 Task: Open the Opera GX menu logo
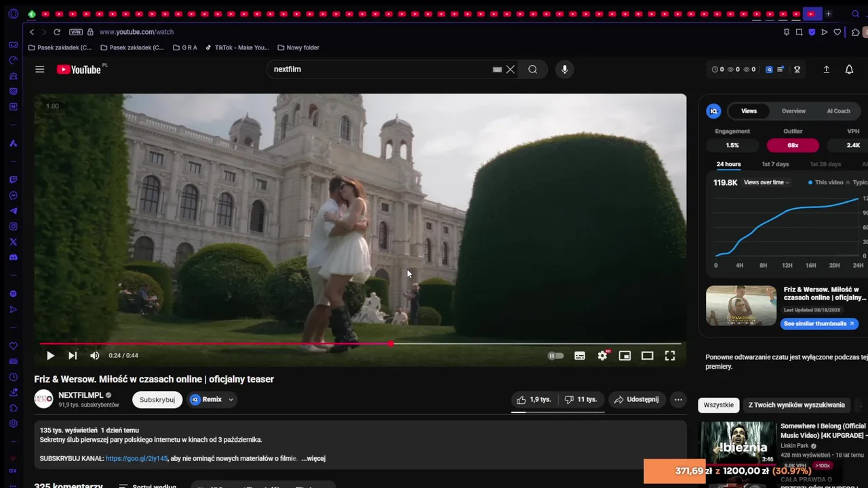(13, 14)
